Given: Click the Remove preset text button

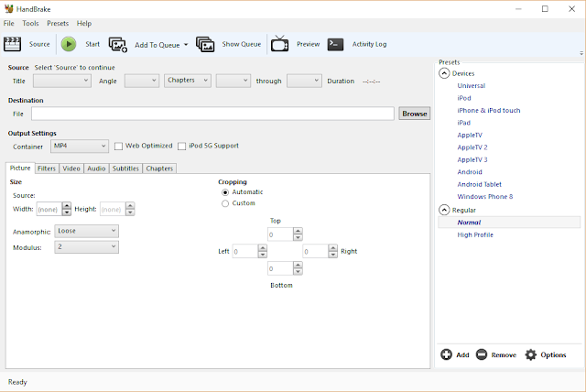Looking at the screenshot, I should tap(504, 355).
